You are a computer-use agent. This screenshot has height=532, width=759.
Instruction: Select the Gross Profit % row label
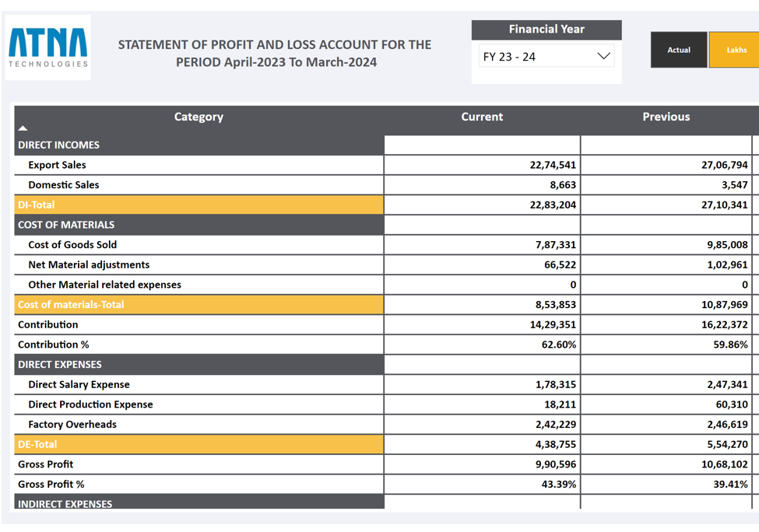click(51, 484)
